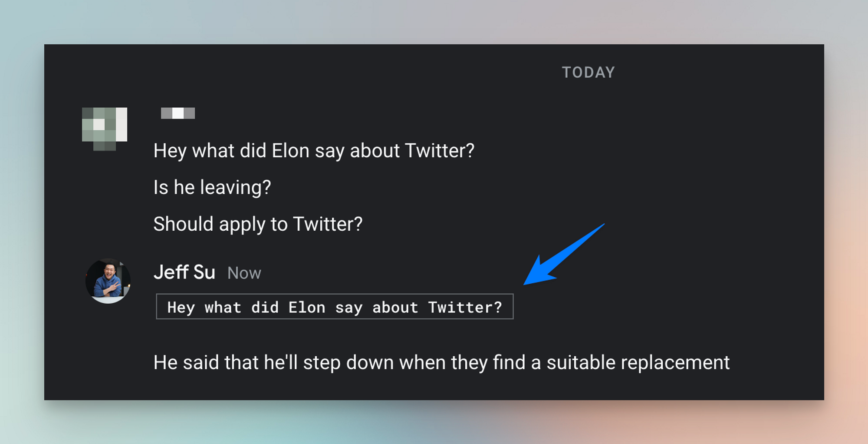Screen dimensions: 868x444
Task: Select the "Should apply to Twitter?" message
Action: point(258,224)
